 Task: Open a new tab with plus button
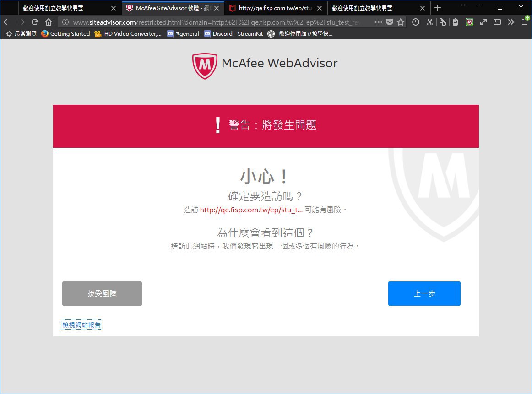(438, 8)
